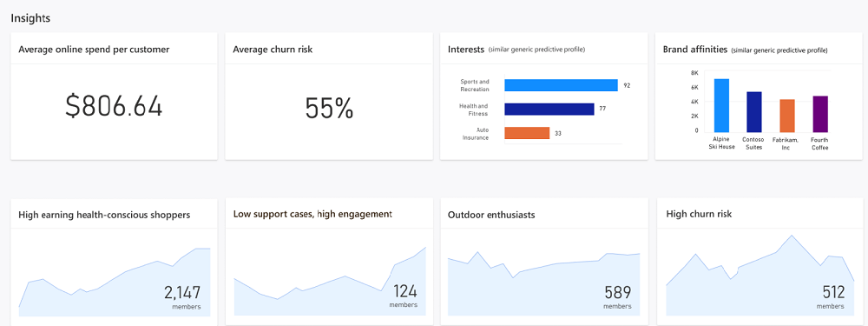Click the 124 members count
Screen dimensions: 868x326
pyautogui.click(x=404, y=291)
